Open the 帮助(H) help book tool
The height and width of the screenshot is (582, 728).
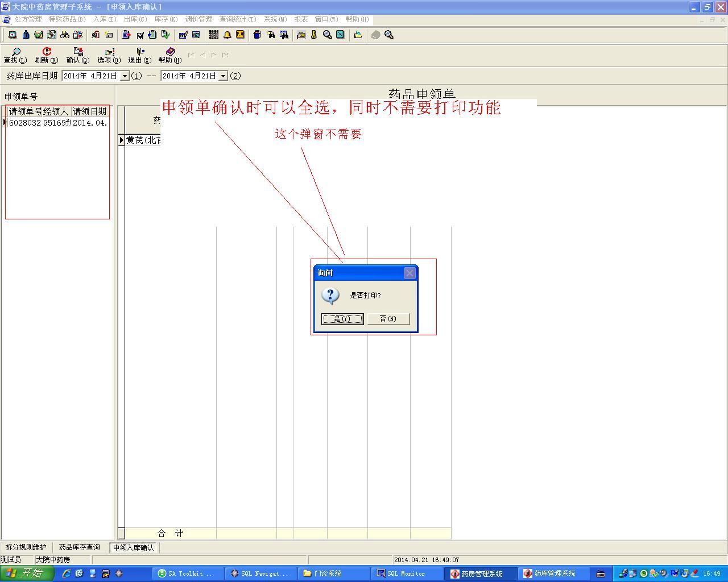(170, 55)
